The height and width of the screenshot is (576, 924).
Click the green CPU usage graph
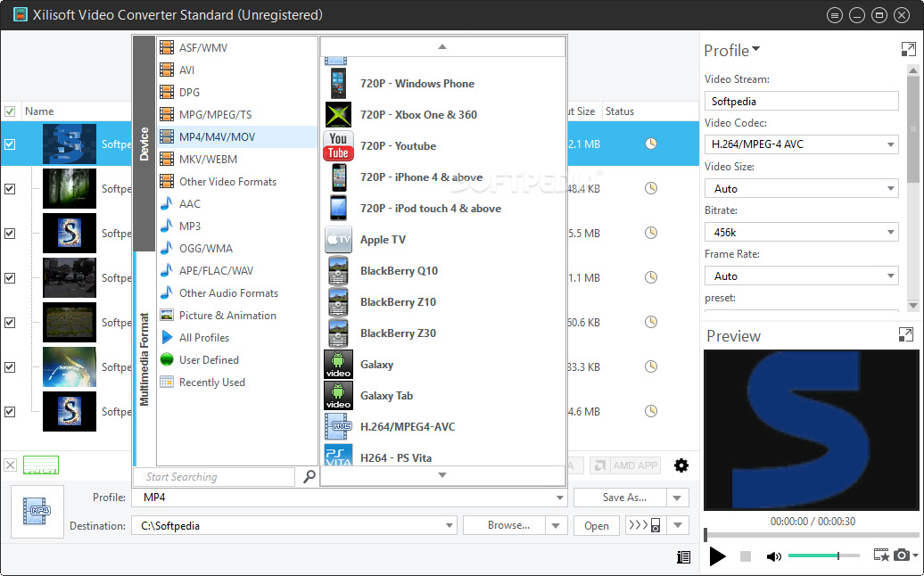click(x=41, y=465)
